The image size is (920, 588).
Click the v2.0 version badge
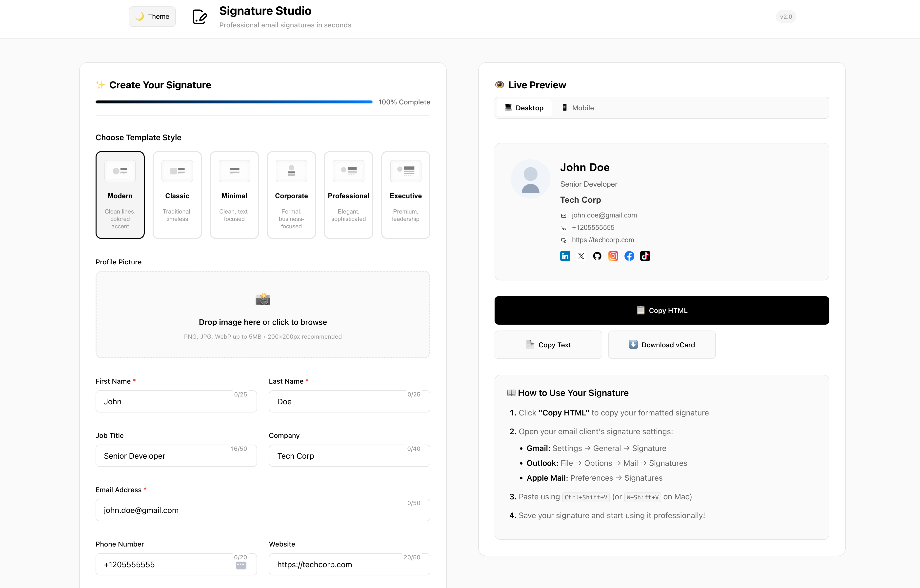click(786, 17)
